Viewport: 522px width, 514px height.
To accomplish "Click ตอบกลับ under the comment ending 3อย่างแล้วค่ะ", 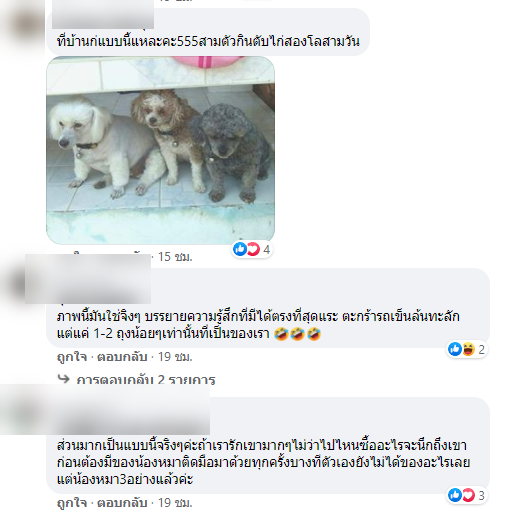I will coord(122,503).
